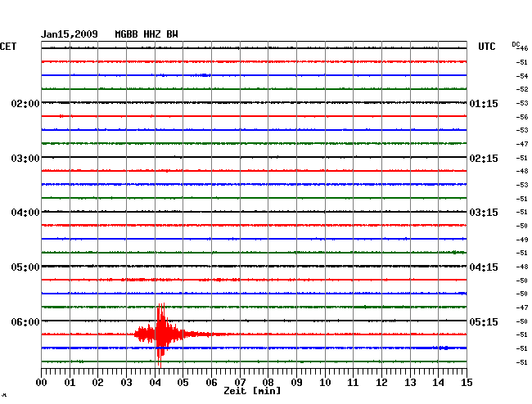Click minute tick label 09
532x404 pixels.
click(x=296, y=382)
